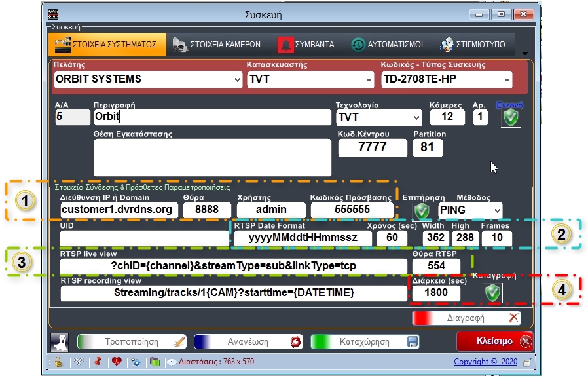Viewport: 588px width, 378px height.
Task: Open the Πελάτης dropdown showing ORBIT SYSTEMS
Action: (148, 79)
